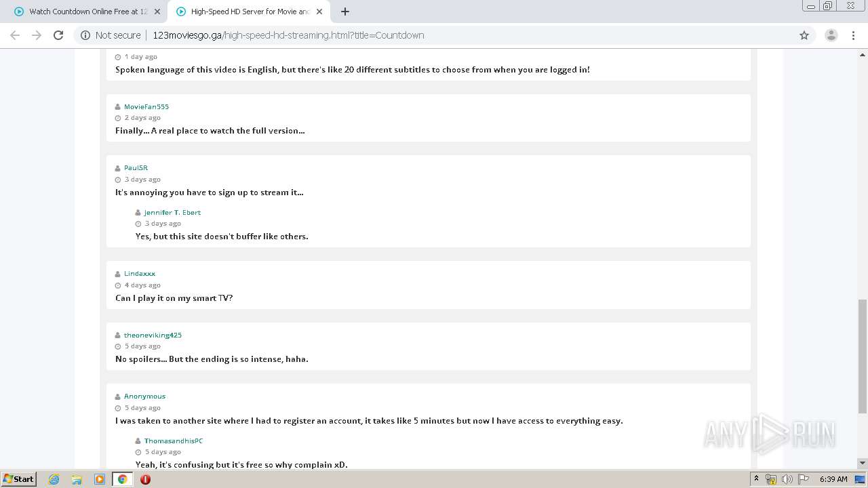
Task: Open Windows Media Player taskbar icon
Action: point(100,479)
